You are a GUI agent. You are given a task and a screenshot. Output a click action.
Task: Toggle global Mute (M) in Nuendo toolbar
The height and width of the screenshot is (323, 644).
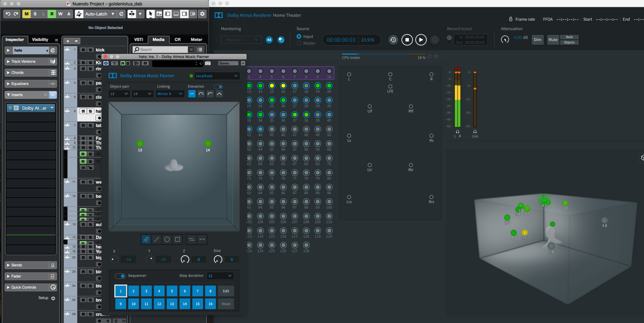pyautogui.click(x=26, y=14)
